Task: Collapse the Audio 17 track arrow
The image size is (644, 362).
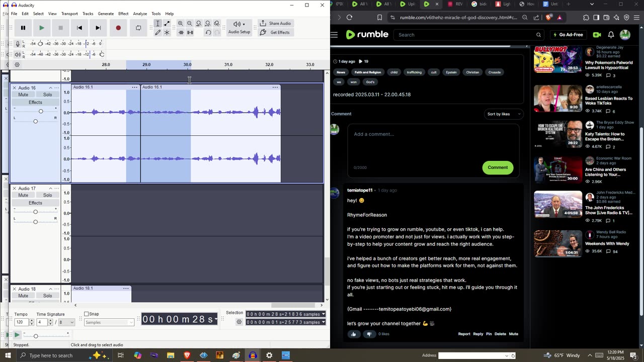Action: pyautogui.click(x=50, y=189)
